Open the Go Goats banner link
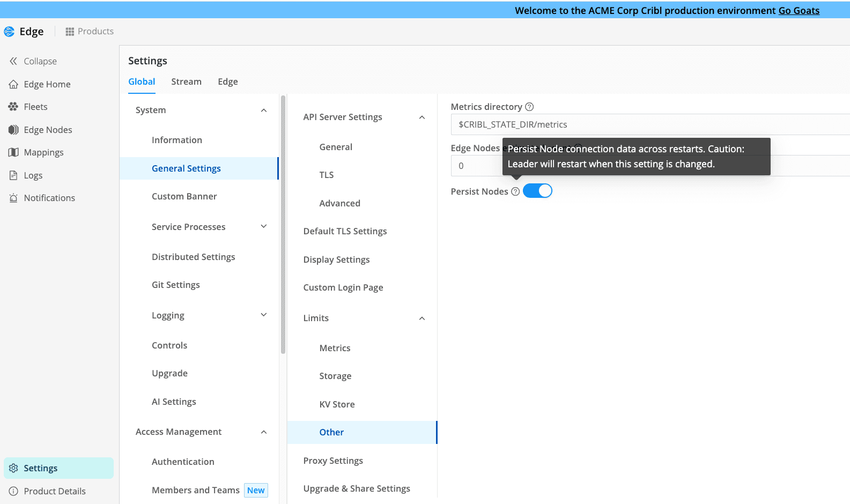Viewport: 850px width, 504px height. (799, 11)
